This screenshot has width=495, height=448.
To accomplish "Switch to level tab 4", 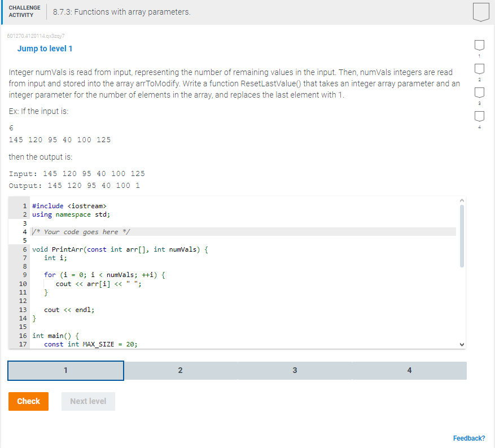I will point(409,371).
